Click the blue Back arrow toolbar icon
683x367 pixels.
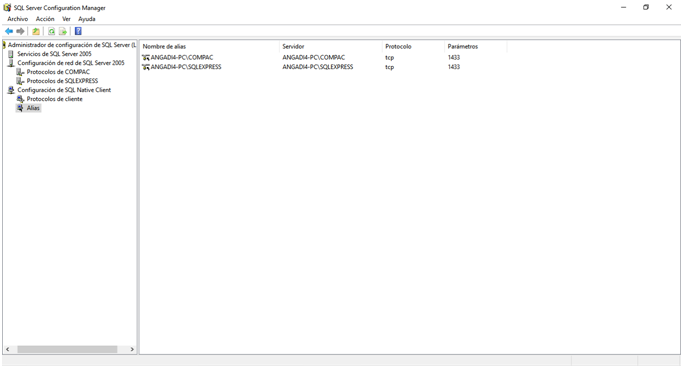coord(9,31)
